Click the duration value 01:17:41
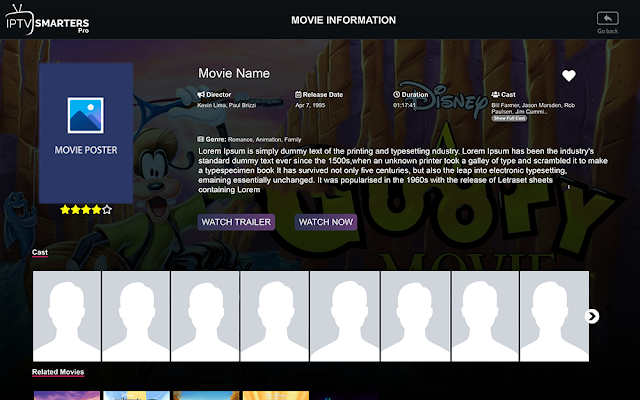 click(x=404, y=105)
